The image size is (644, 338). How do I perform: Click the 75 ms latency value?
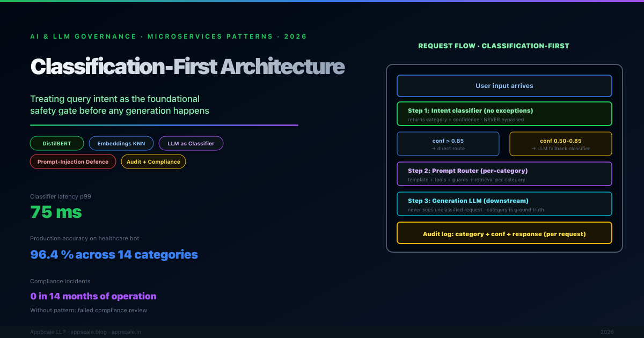coord(56,212)
